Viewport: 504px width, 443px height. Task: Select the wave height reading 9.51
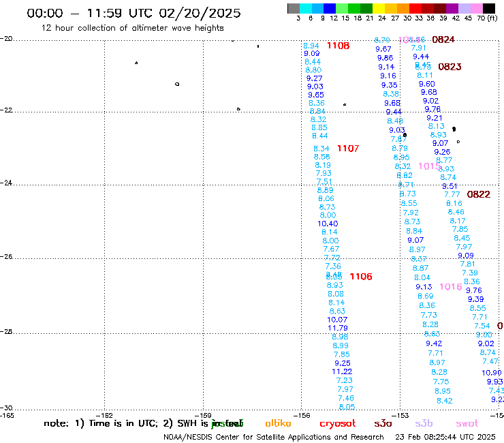pos(450,186)
